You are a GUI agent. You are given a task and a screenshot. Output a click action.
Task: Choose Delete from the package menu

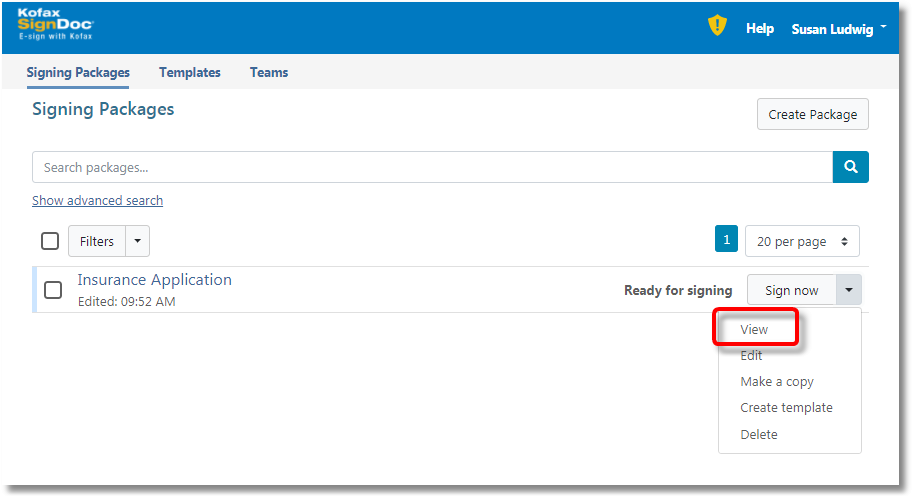click(x=759, y=434)
